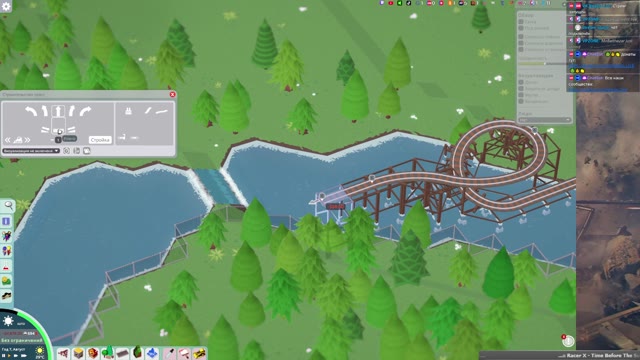Set game to normal play speed
Image resolution: width=640 pixels, height=360 pixels.
pyautogui.click(x=9, y=356)
